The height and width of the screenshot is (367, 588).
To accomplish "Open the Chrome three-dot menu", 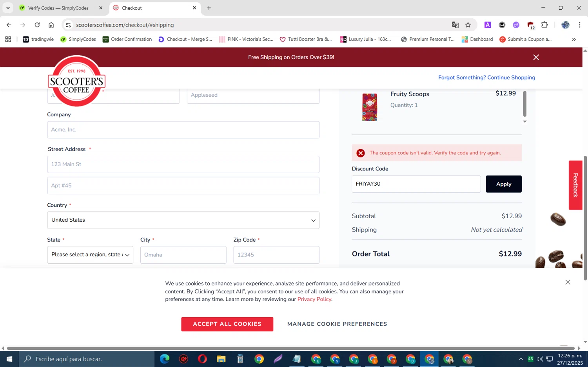I will 579,25.
